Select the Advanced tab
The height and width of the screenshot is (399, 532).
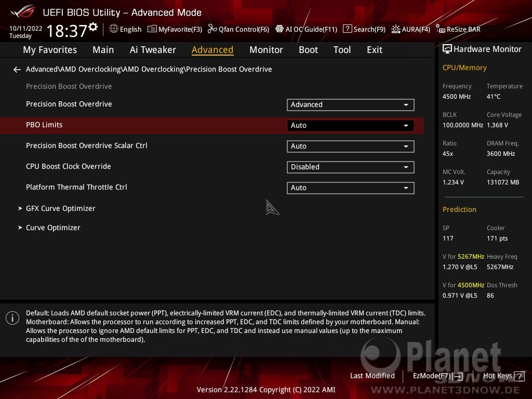(x=212, y=50)
